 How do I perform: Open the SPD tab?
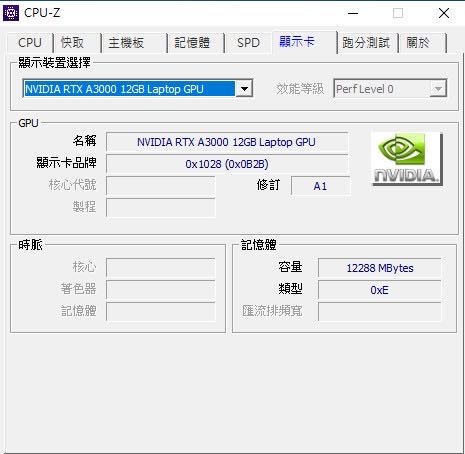[248, 43]
